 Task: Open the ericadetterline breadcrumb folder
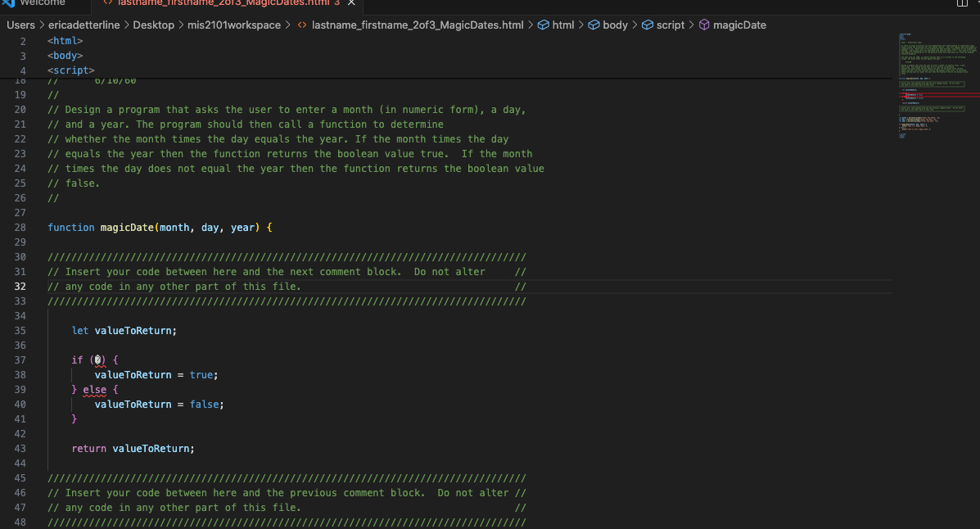point(84,25)
